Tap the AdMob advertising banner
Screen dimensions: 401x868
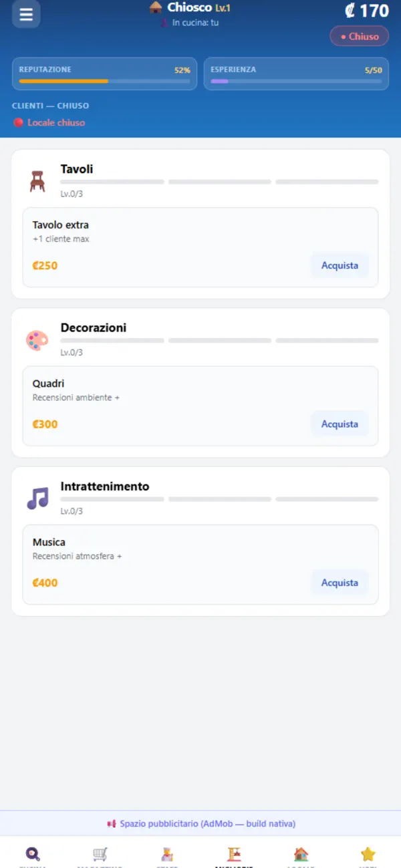click(x=200, y=824)
